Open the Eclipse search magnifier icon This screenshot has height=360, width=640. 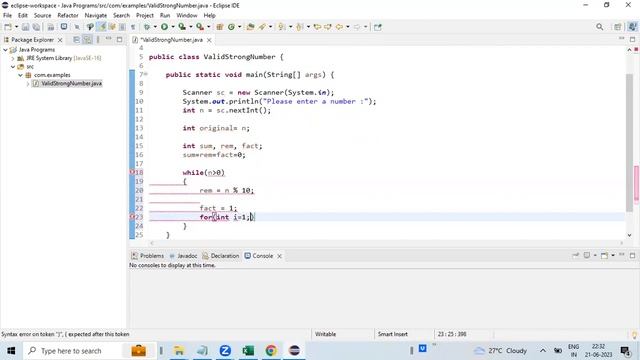[x=599, y=27]
